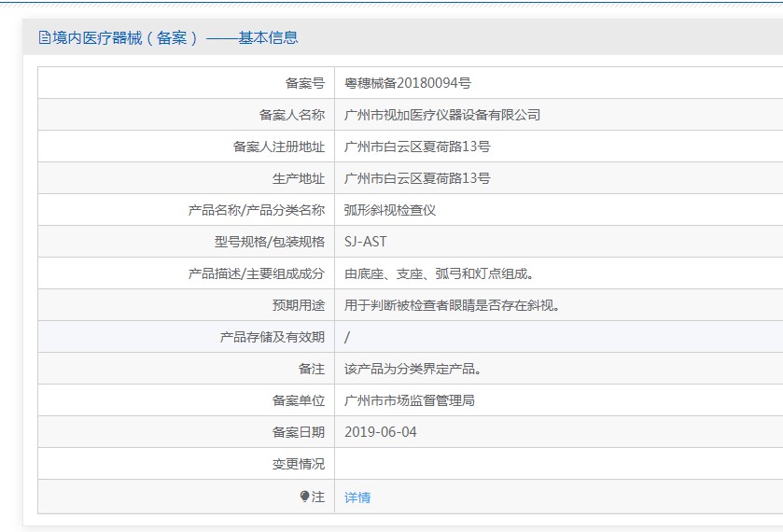Select model value SJ-AST
The width and height of the screenshot is (783, 532).
click(366, 242)
